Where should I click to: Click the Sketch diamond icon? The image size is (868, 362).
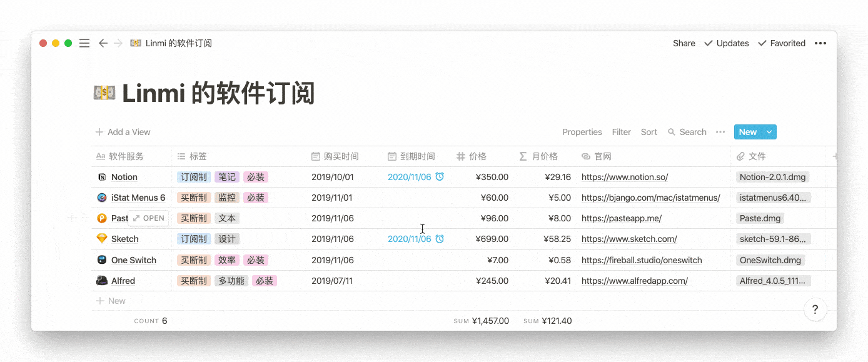click(102, 239)
